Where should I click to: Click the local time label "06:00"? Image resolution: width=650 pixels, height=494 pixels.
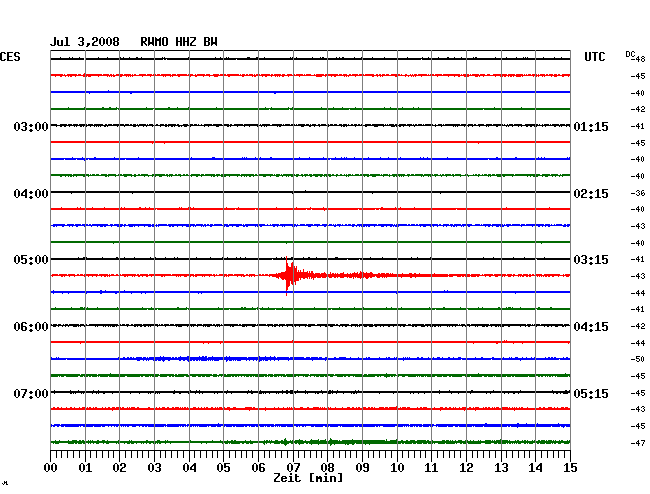pyautogui.click(x=31, y=327)
